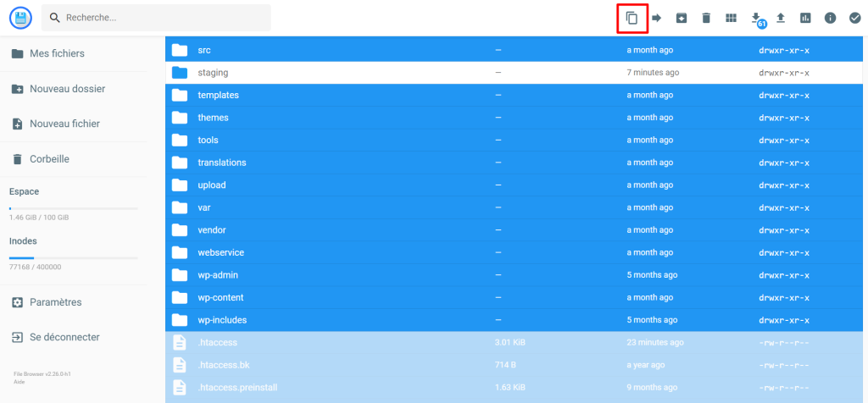Open Paramètres in the sidebar
868x403 pixels.
point(55,302)
